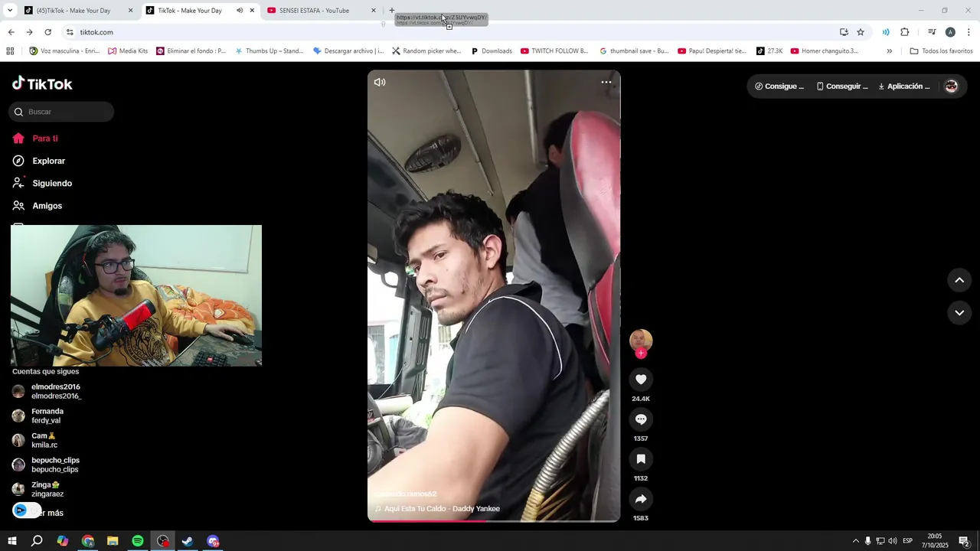The image size is (980, 551).
Task: Follow the creator via red plus badge
Action: pos(641,353)
